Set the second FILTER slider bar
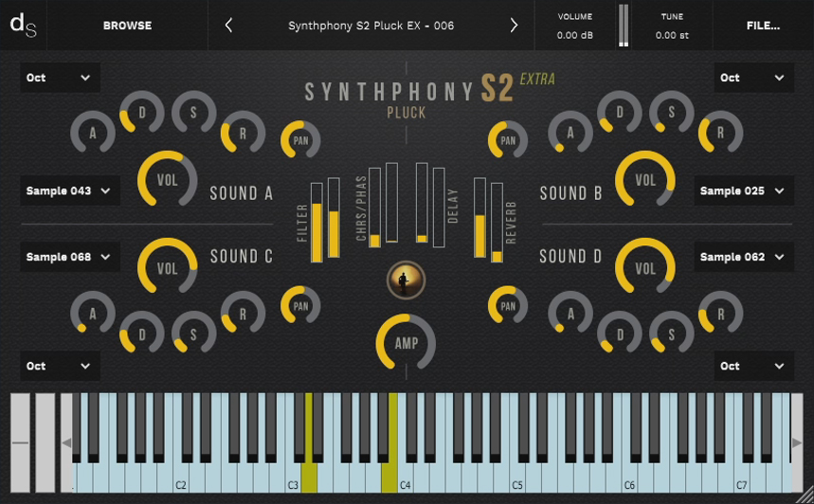Viewport: 814px width, 504px height. pos(334,218)
